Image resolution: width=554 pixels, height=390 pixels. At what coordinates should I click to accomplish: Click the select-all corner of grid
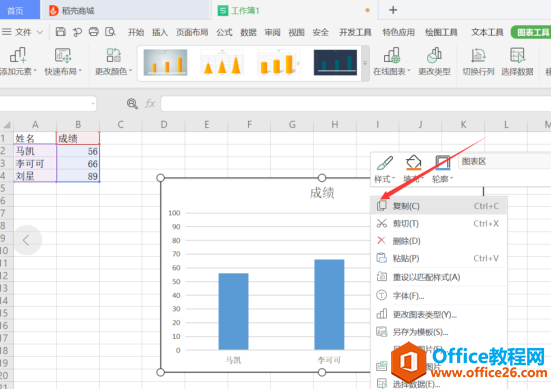[7, 125]
